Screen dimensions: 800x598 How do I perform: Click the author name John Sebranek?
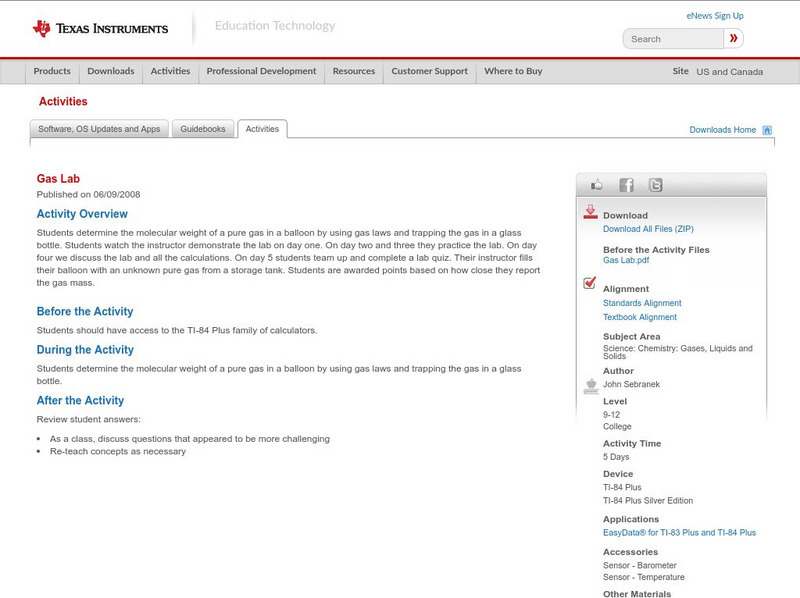pos(631,384)
